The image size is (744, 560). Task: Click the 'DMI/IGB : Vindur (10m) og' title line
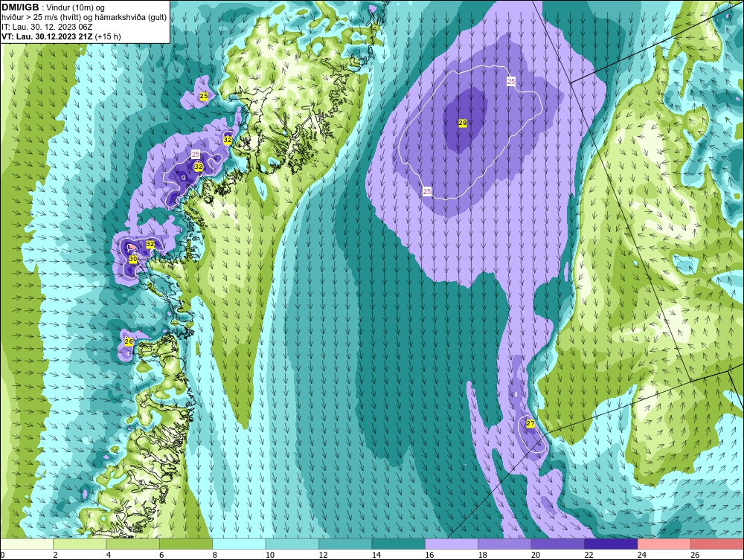[53, 7]
